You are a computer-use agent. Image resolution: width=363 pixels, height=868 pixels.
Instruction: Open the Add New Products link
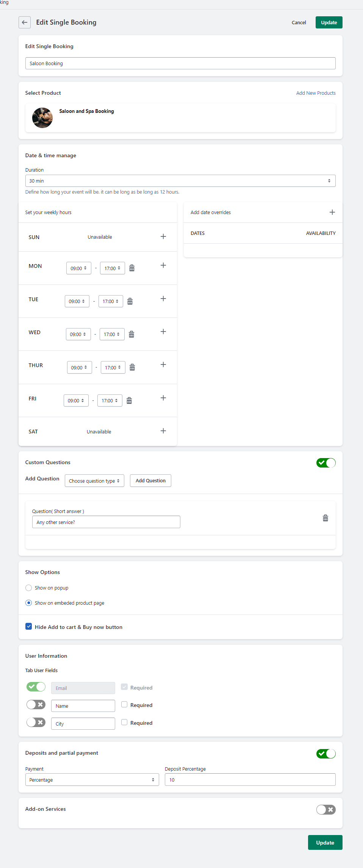tap(316, 93)
